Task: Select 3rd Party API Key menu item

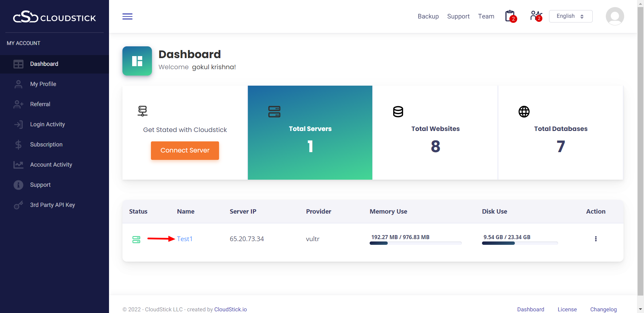Action: coord(52,205)
